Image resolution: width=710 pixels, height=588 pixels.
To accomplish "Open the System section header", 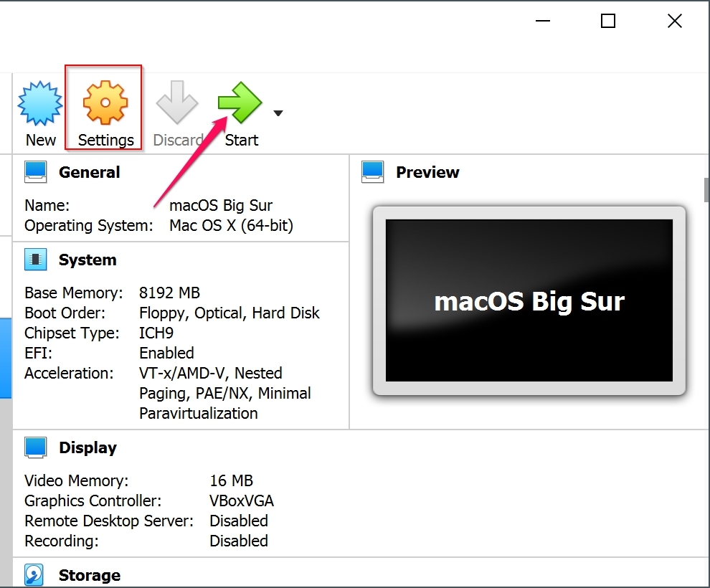I will point(87,260).
